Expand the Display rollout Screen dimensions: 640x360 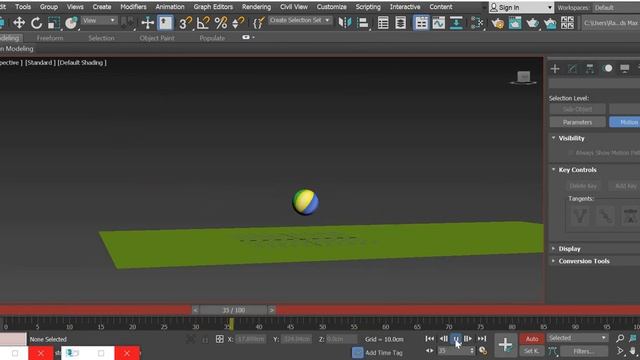coord(569,249)
